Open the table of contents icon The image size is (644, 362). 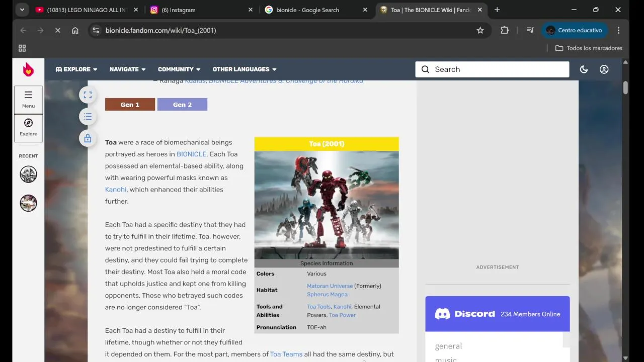point(88,117)
